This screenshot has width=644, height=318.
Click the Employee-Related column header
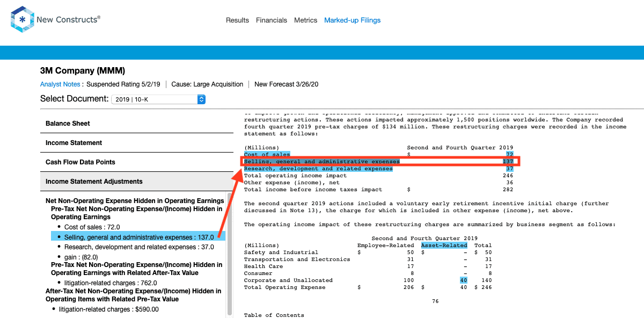[x=385, y=245]
